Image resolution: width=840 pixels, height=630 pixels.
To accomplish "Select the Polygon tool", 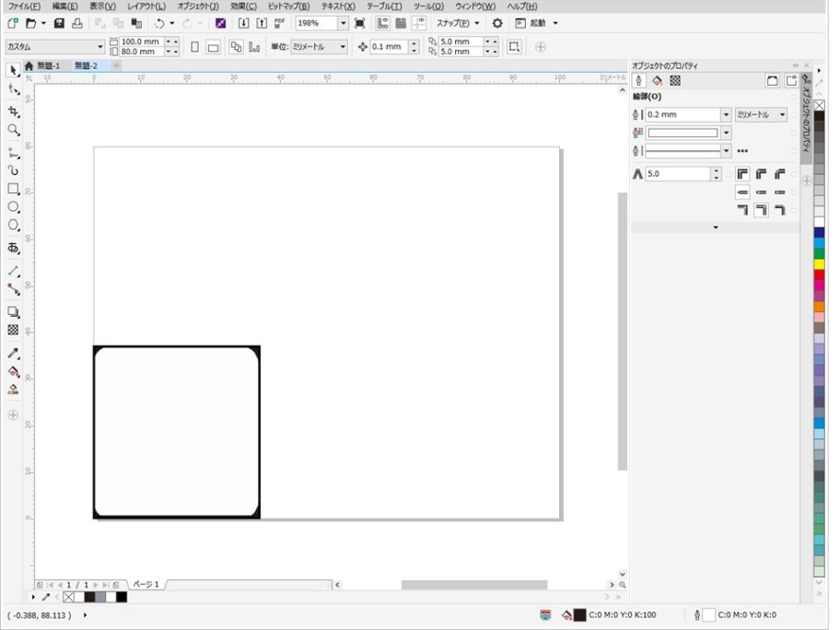I will point(14,225).
